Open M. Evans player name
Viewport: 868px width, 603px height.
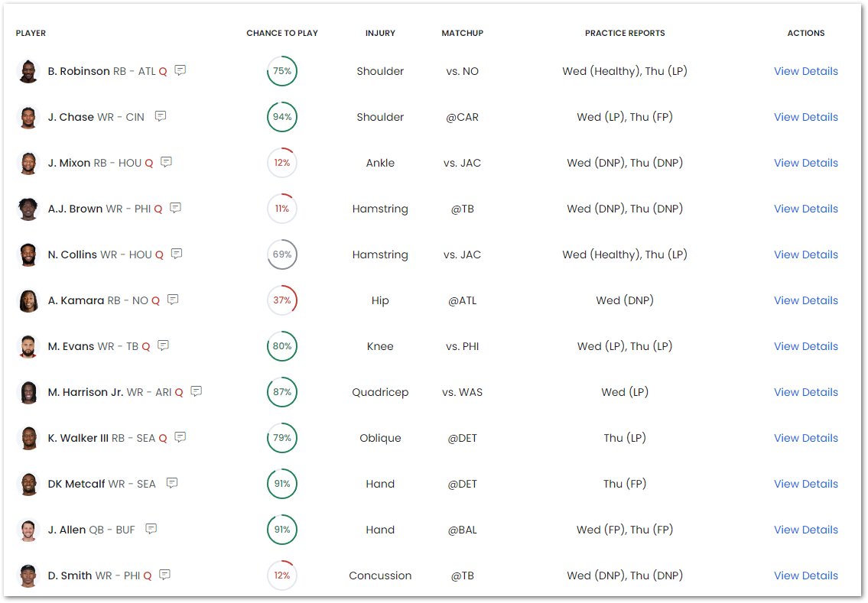click(x=71, y=346)
